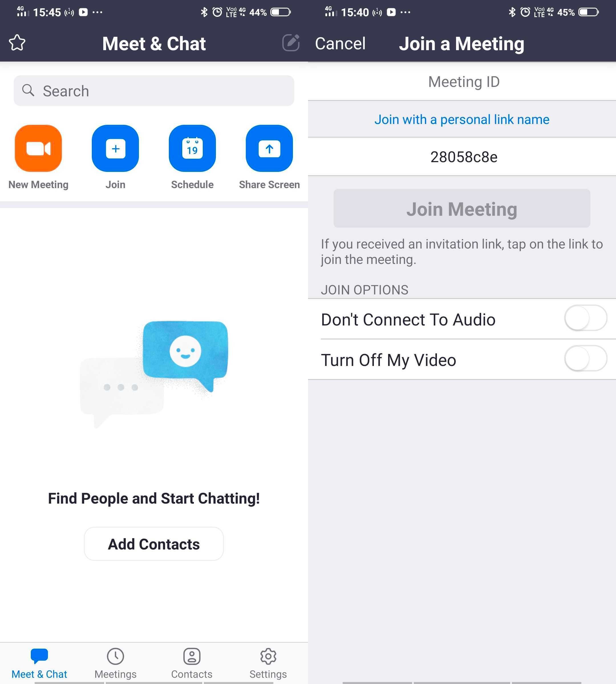616x684 pixels.
Task: Tap the Search bar field
Action: click(153, 90)
